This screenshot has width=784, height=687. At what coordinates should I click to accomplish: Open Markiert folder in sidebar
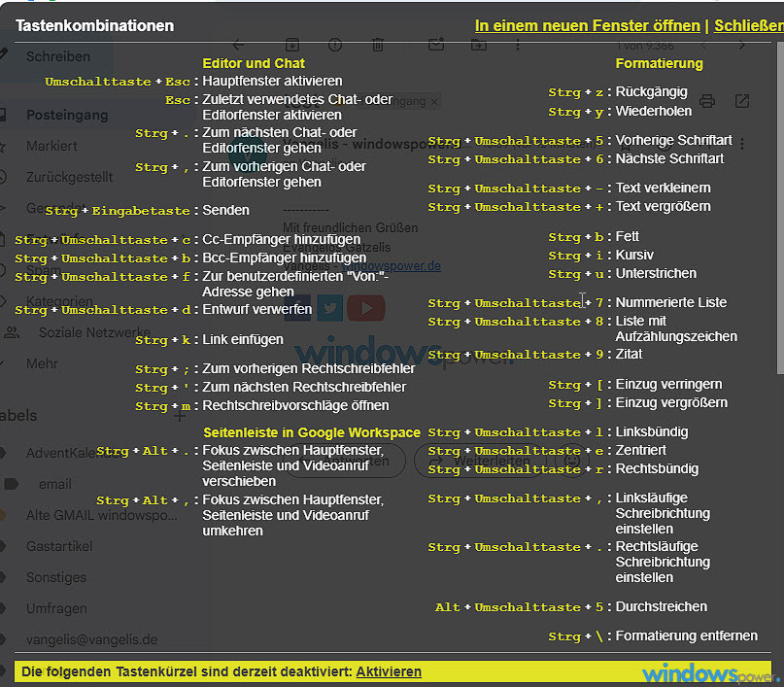(52, 146)
